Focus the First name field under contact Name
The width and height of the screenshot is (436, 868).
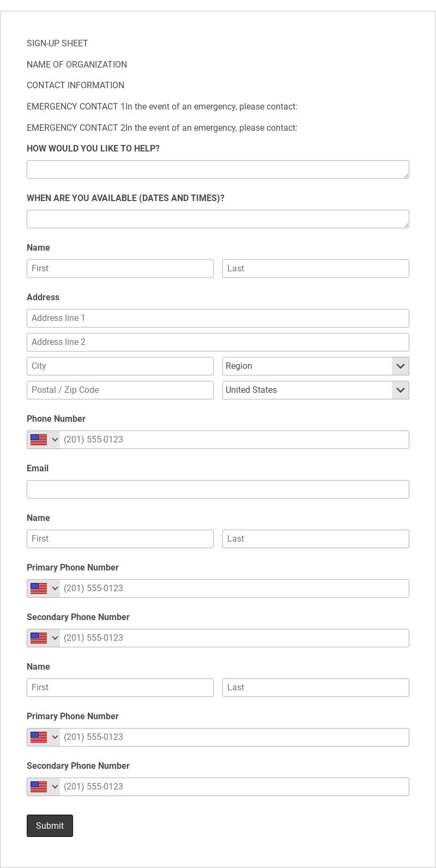click(x=120, y=269)
